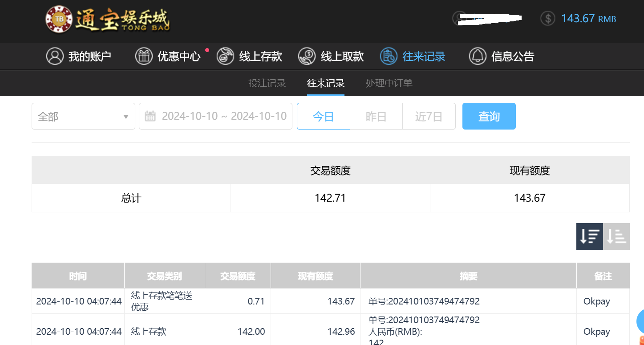
Task: Click the online withdrawal hand icon
Action: point(307,57)
